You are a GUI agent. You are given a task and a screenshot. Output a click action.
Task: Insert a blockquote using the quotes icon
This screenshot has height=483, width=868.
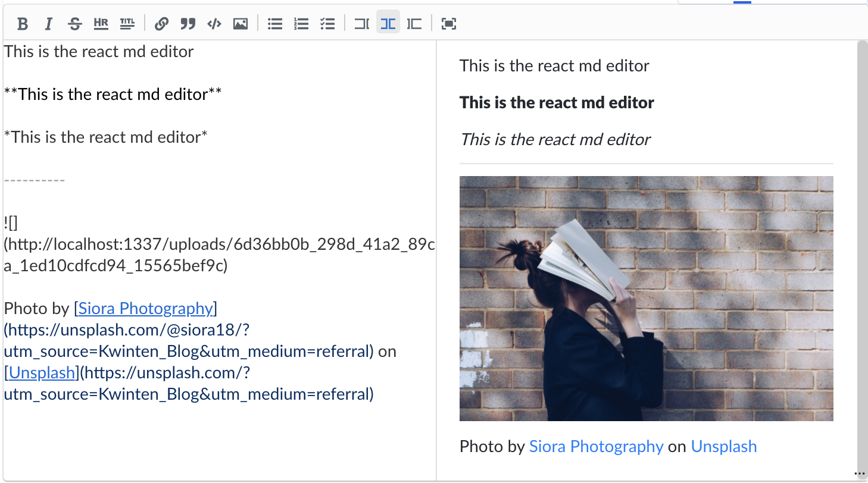tap(188, 24)
